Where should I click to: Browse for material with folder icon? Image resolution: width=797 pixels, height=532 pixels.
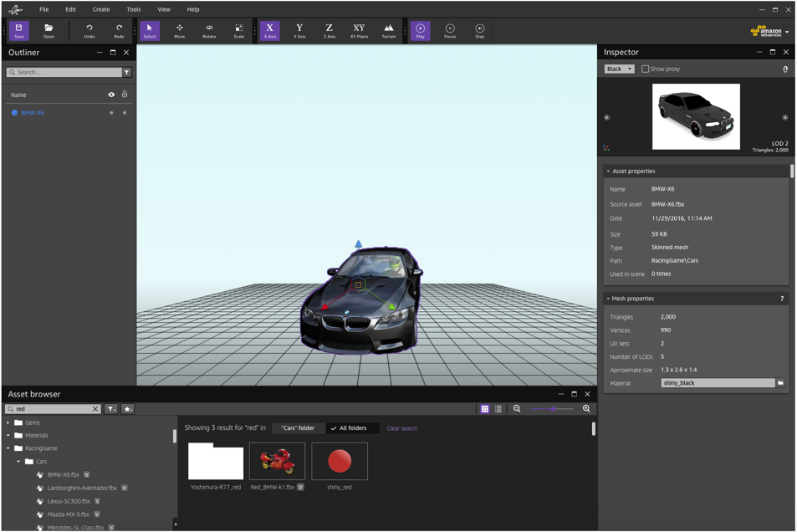pos(780,383)
